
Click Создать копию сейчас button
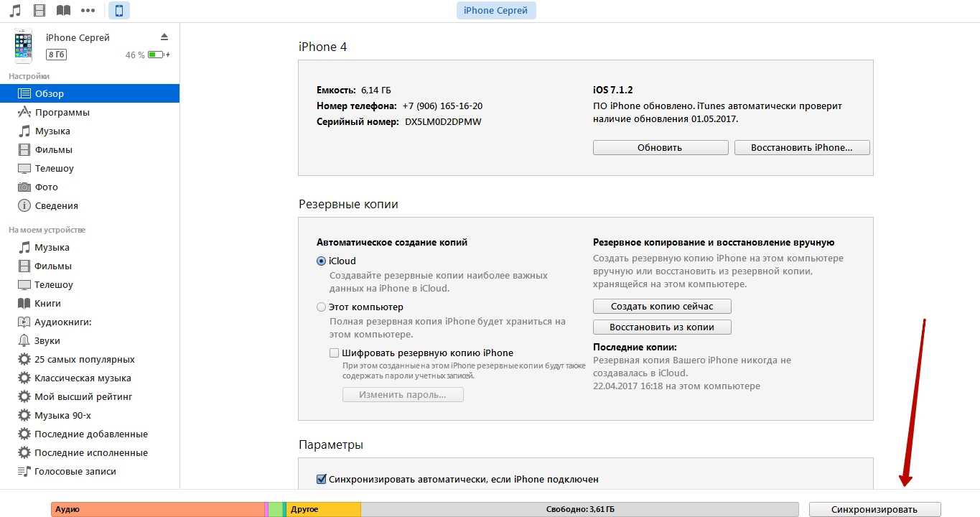661,306
